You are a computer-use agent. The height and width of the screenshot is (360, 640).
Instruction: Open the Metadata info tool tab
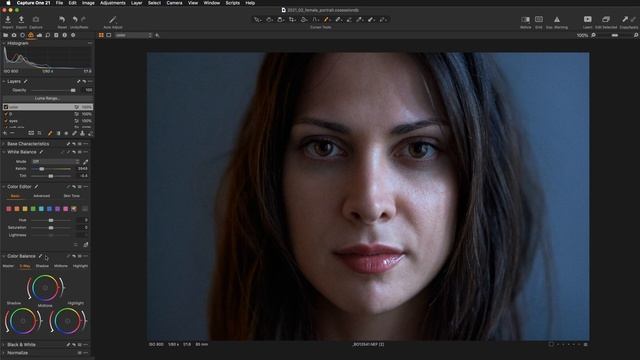coord(64,36)
